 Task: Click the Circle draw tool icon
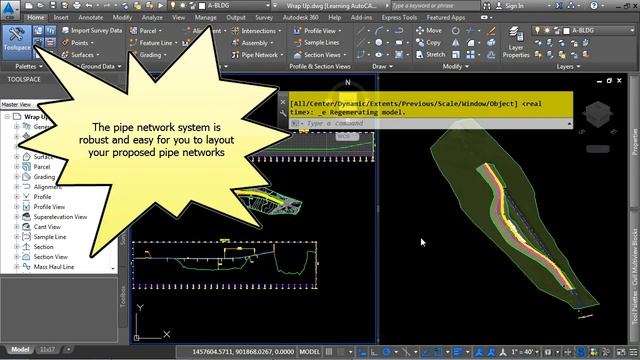(379, 42)
